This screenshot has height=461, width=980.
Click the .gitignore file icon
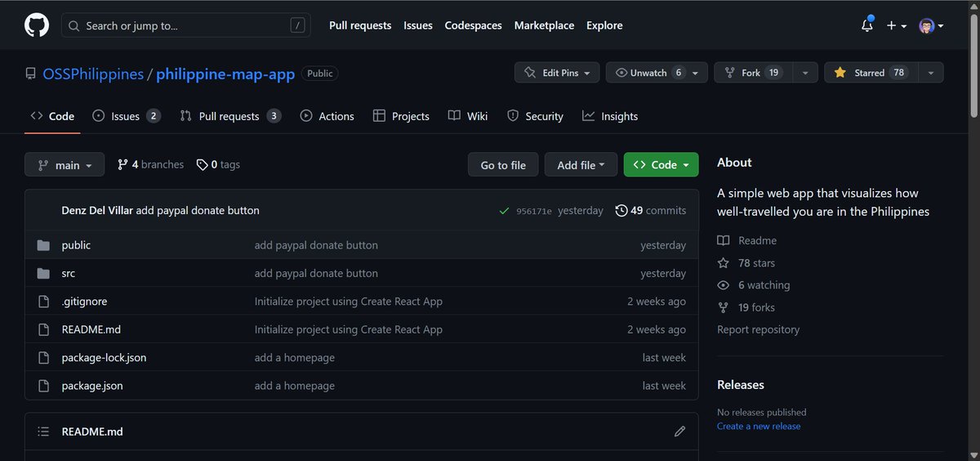tap(44, 301)
